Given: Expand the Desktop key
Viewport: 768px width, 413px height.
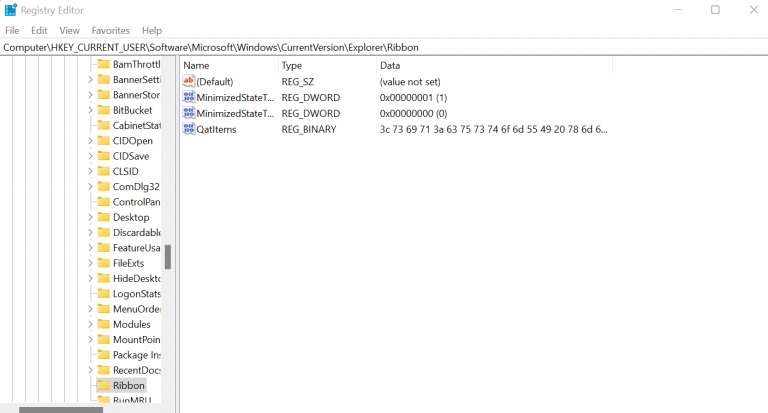Looking at the screenshot, I should (x=90, y=217).
